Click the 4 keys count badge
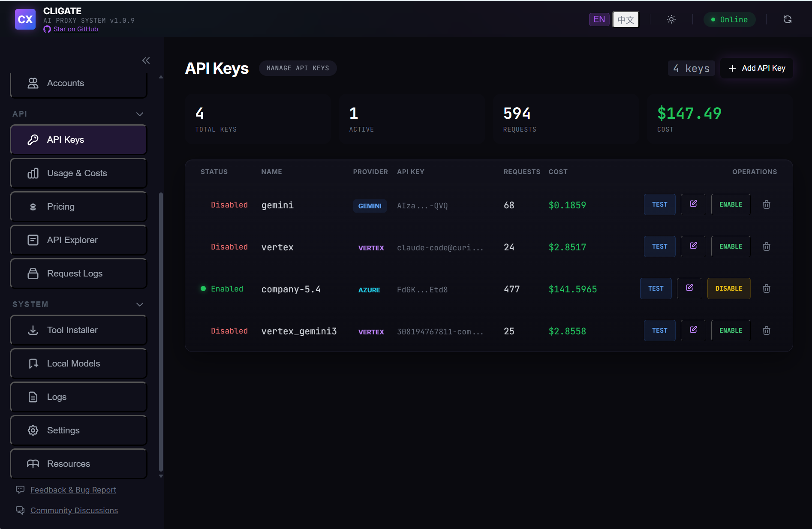The width and height of the screenshot is (812, 529). 691,68
